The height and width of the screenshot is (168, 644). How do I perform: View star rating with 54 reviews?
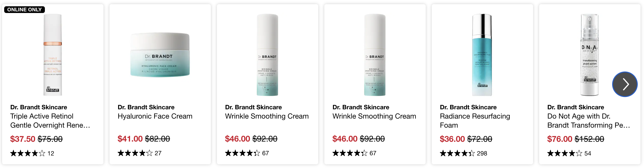click(x=569, y=153)
